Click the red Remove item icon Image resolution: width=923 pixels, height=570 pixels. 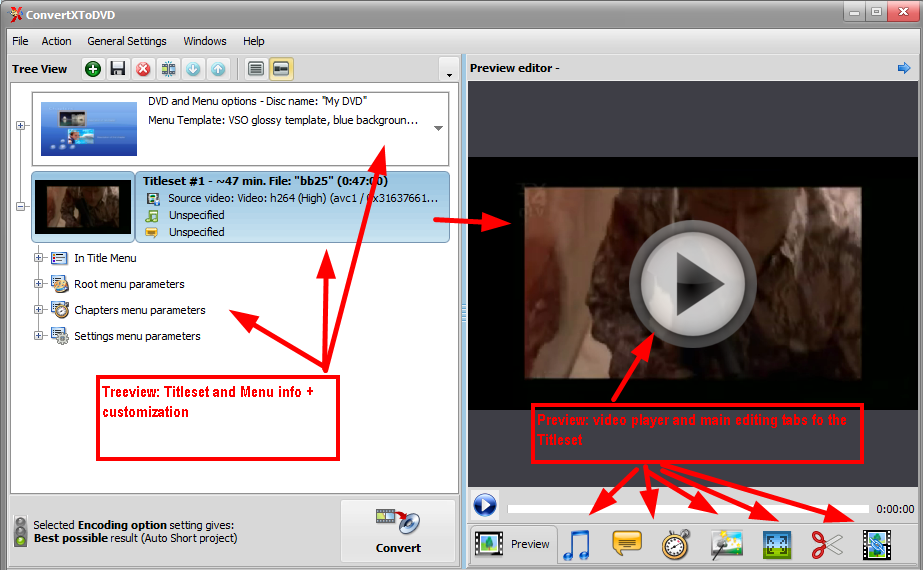(143, 69)
